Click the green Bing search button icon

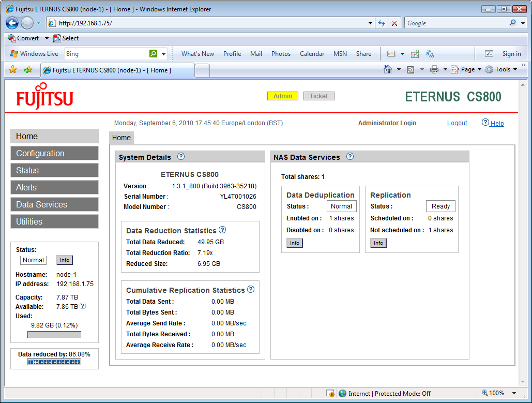click(x=154, y=54)
